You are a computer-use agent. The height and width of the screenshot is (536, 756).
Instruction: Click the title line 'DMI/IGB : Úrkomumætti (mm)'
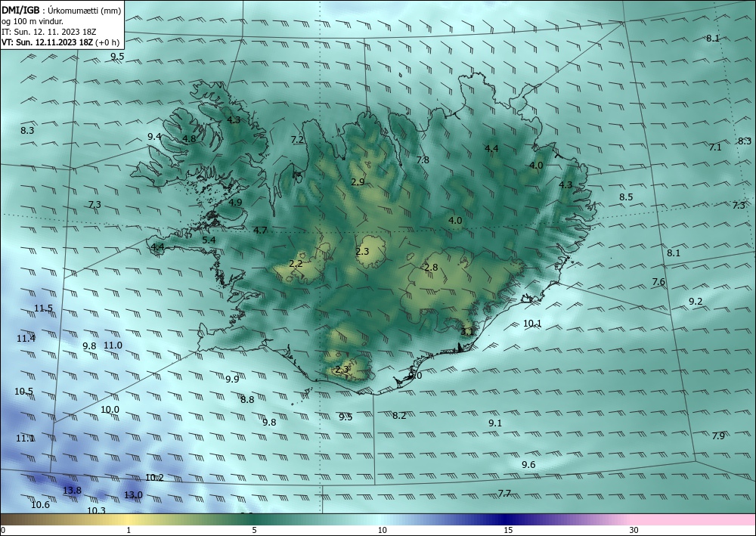[60, 10]
